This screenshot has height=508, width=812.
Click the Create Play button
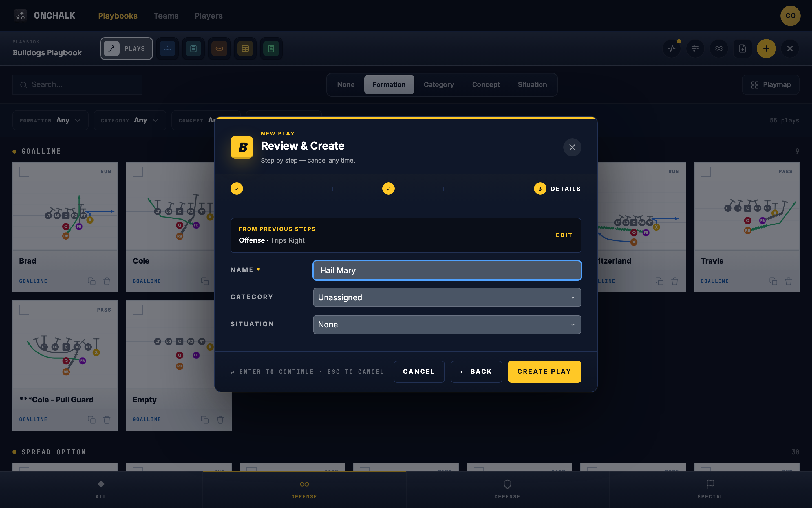click(544, 372)
